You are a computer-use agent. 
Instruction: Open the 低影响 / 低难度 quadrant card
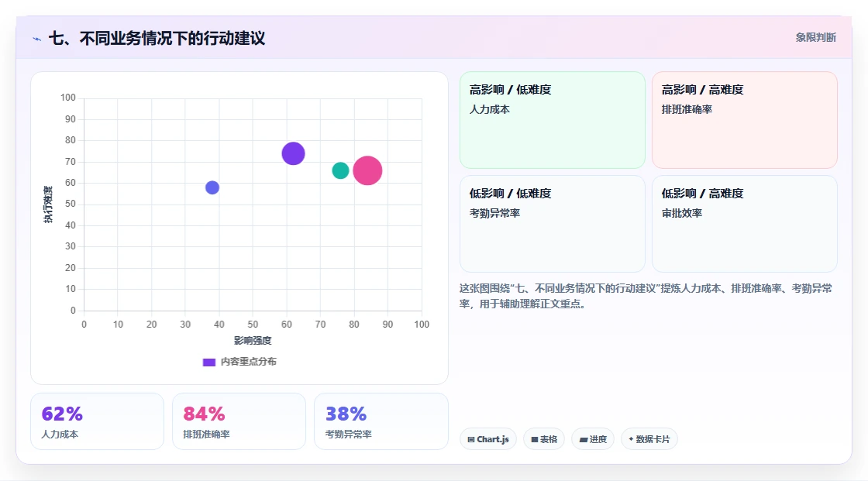point(553,224)
